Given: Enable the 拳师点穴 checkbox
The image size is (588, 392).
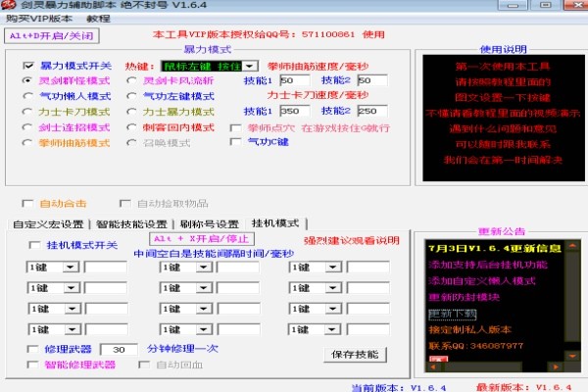Looking at the screenshot, I should [x=236, y=127].
